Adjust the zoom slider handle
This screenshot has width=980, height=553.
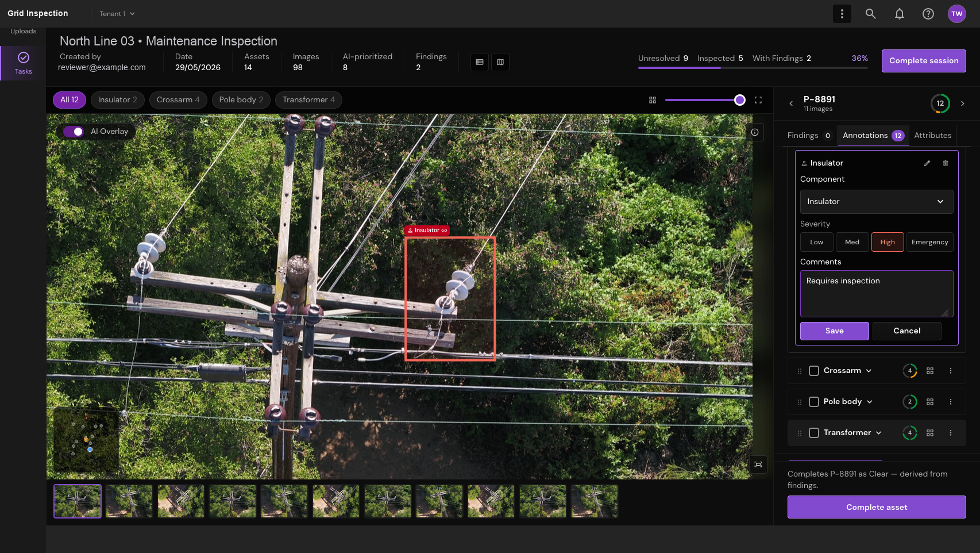coord(740,100)
